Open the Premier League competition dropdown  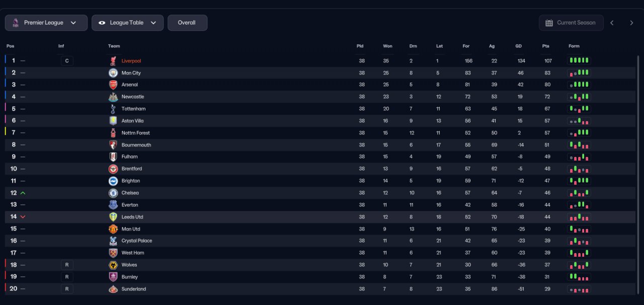(46, 23)
